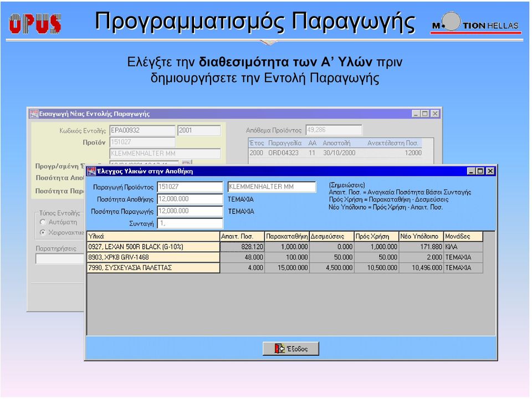This screenshot has height=399, width=532.
Task: Maximize the Εισαγωγή Νέας Εντολής Παραγωγής window
Action: 425,114
